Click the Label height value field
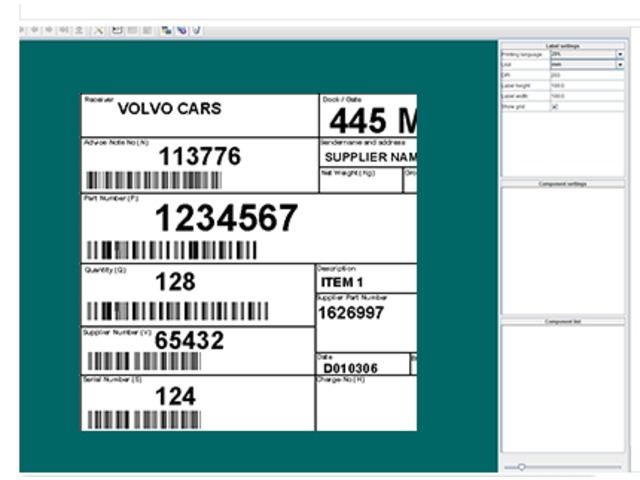The height and width of the screenshot is (480, 640). coord(585,85)
